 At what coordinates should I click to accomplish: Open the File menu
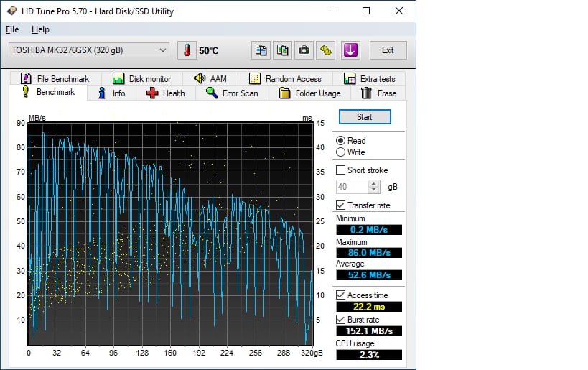12,29
